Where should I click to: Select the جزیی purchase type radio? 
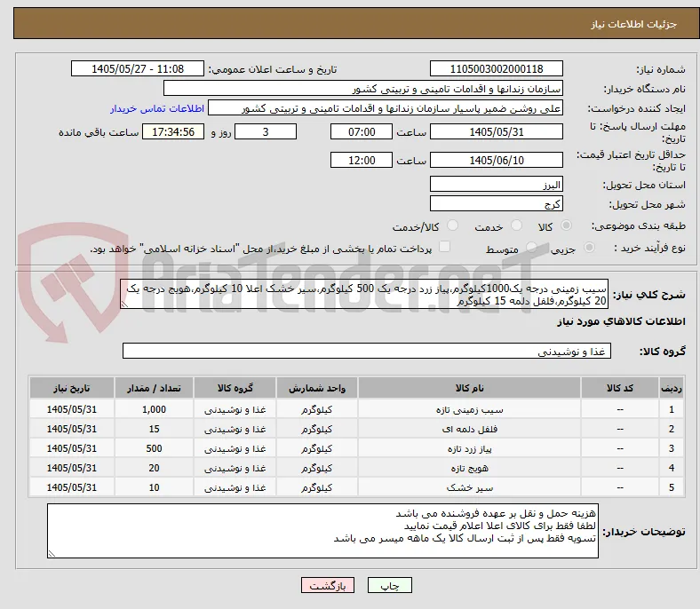point(589,247)
